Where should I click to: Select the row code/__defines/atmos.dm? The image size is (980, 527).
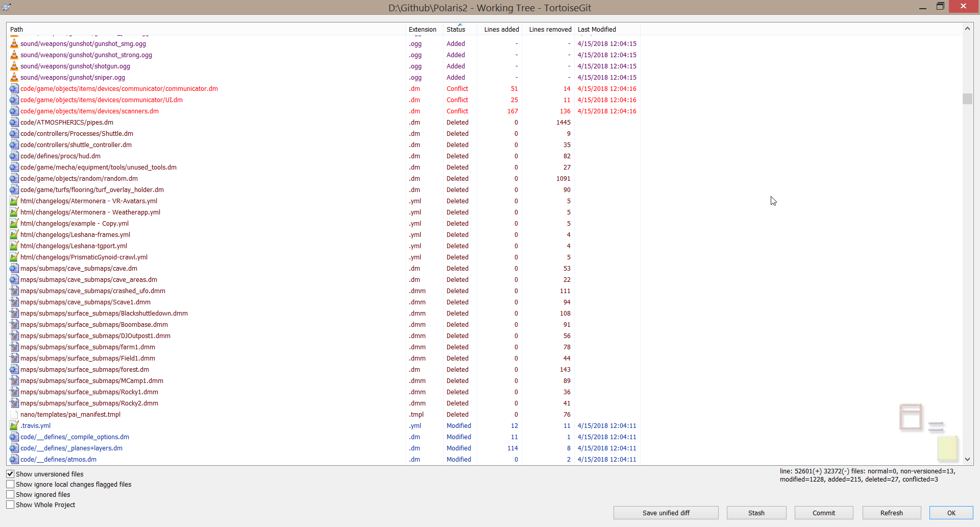(x=325, y=460)
